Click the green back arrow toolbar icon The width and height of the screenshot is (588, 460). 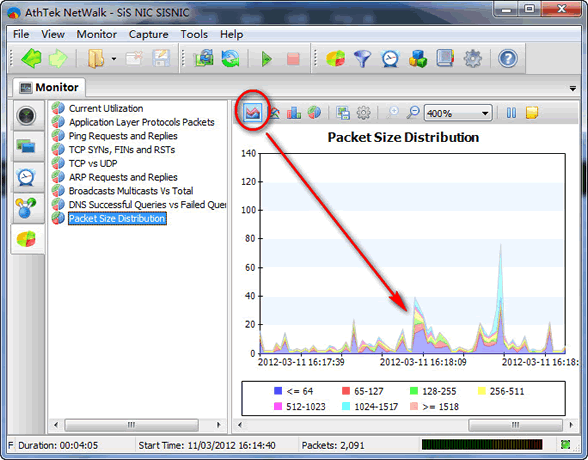[31, 58]
